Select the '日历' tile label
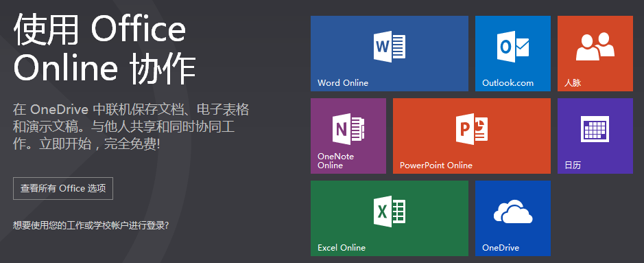The height and width of the screenshot is (263, 644). [x=573, y=165]
